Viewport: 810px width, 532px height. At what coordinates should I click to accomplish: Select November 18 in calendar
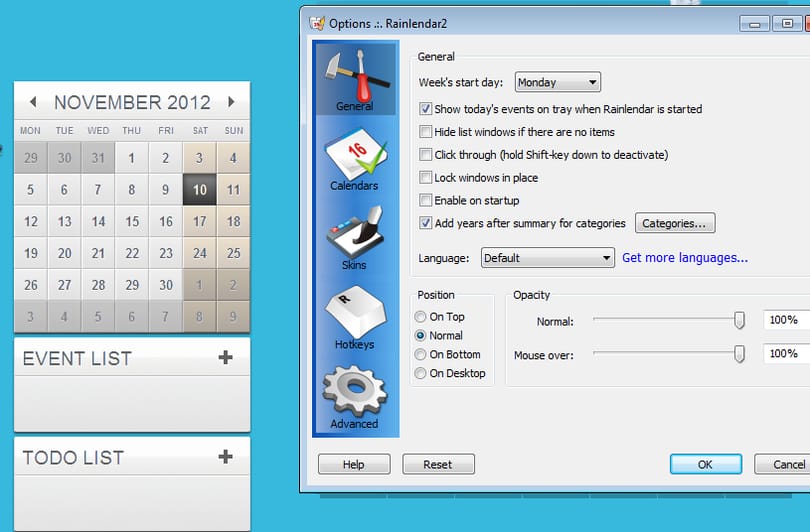point(233,222)
